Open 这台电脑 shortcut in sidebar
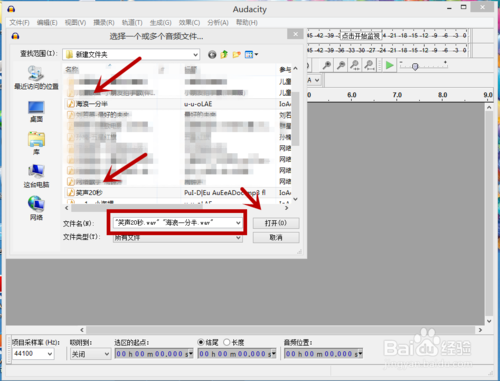Image resolution: width=500 pixels, height=381 pixels. click(36, 176)
